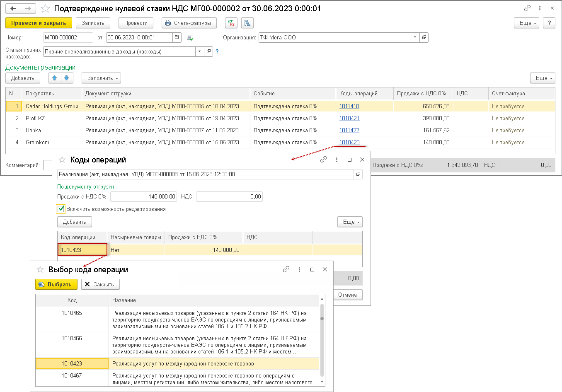Copy link icon in Выбор кода операции window
The width and height of the screenshot is (562, 392).
286,269
